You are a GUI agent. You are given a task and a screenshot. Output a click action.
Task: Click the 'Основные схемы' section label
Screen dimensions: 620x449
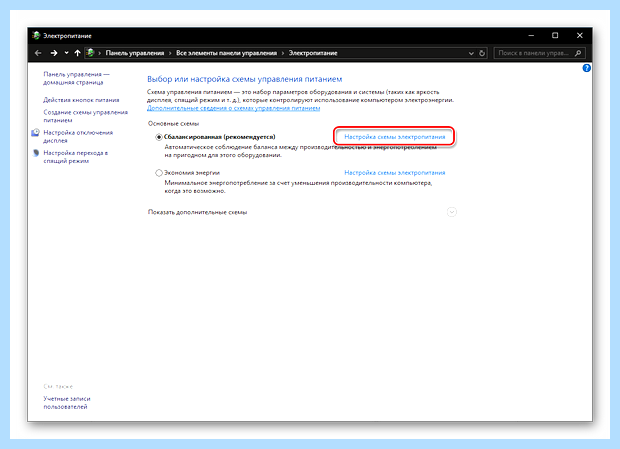[x=173, y=124]
